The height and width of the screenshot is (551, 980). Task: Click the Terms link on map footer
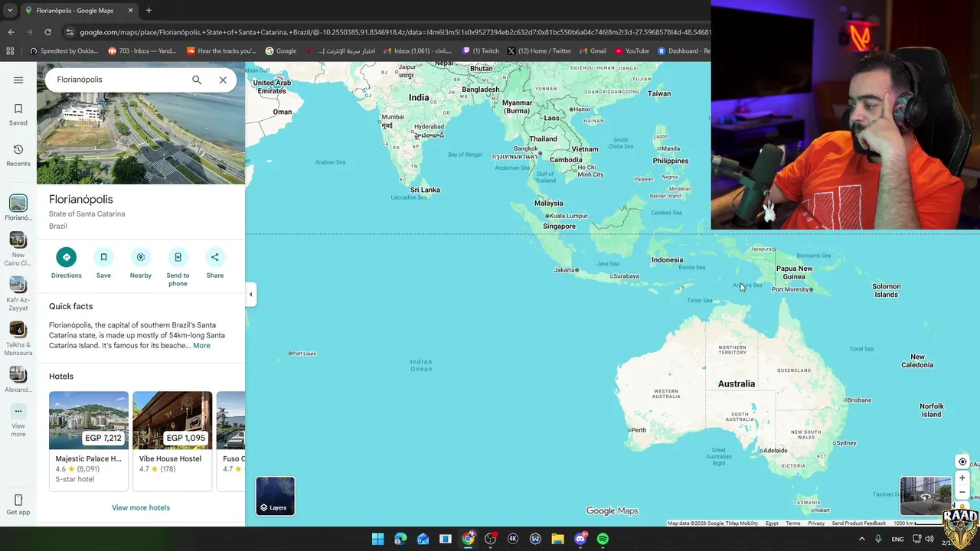[793, 523]
